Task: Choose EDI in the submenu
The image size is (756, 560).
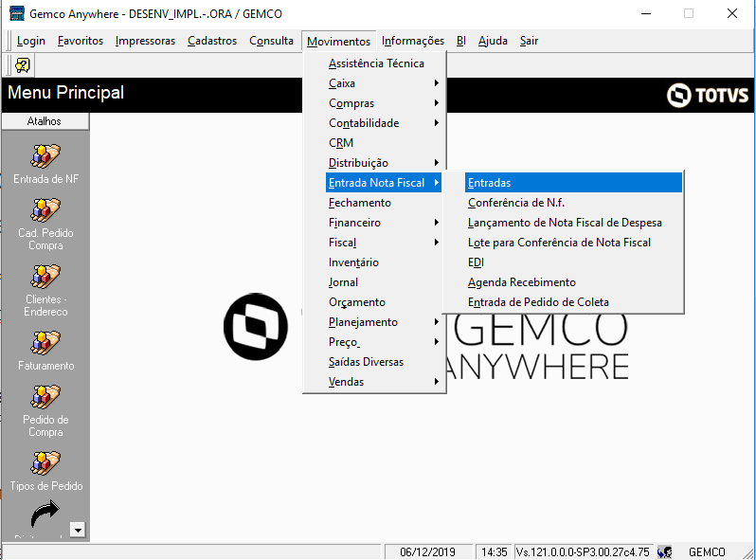Action: [573, 262]
